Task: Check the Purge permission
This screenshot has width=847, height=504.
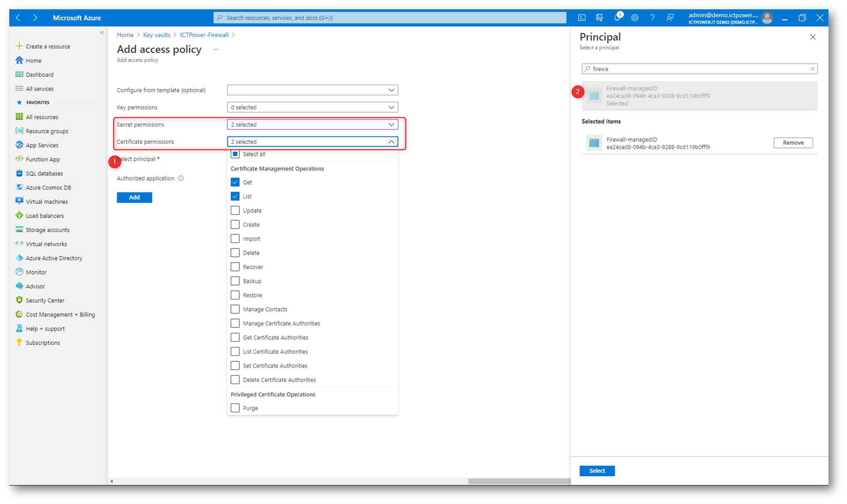Action: coord(235,408)
